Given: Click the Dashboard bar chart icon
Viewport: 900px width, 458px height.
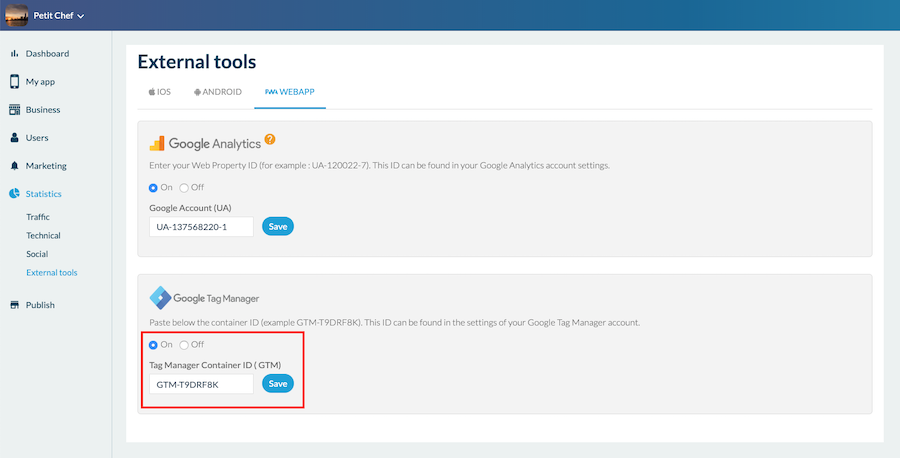Looking at the screenshot, I should click(x=14, y=53).
